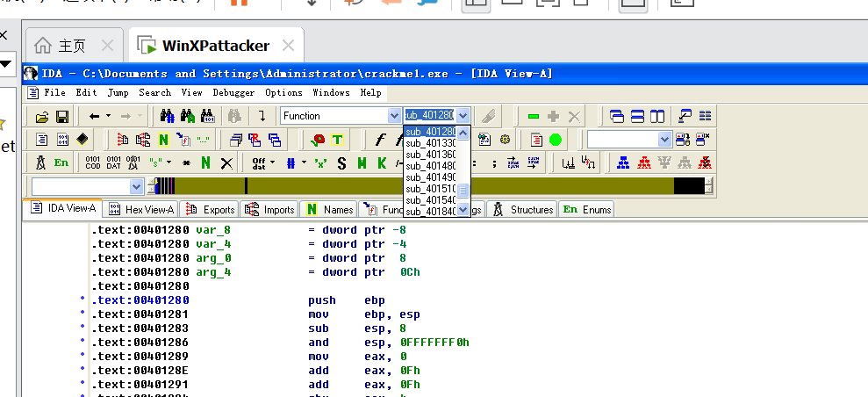Click the disassembly text page icon
Viewport: 868px width, 397px height.
click(42, 140)
